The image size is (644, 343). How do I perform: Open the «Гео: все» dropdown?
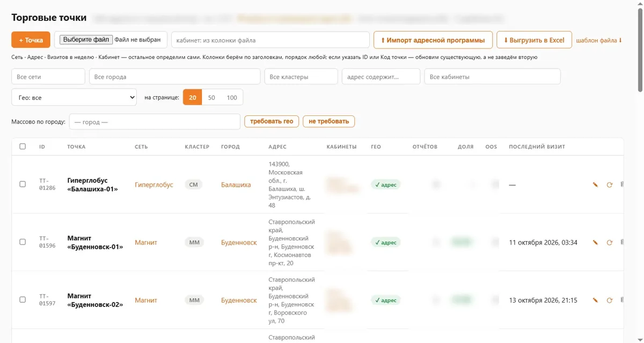74,98
